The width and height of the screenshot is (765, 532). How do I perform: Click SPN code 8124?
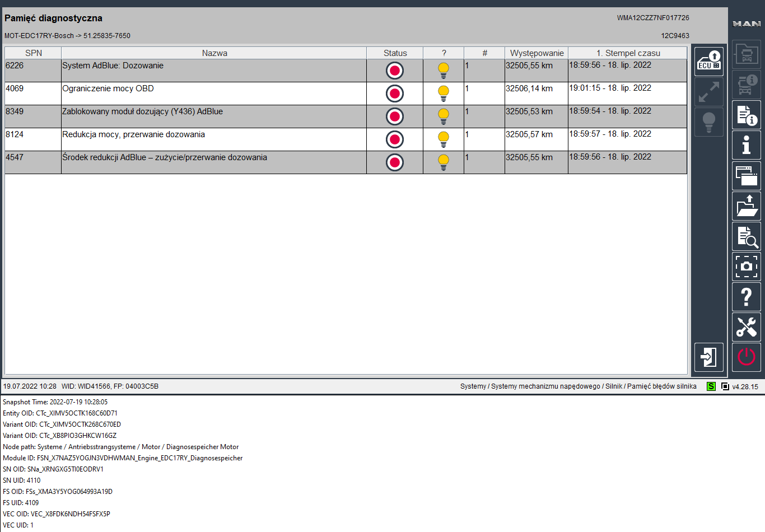(15, 134)
